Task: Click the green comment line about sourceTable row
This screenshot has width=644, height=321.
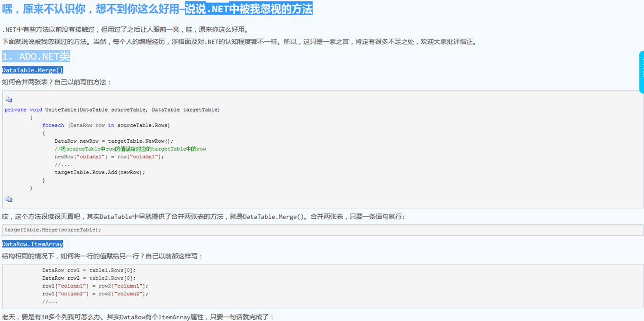Action: point(130,149)
